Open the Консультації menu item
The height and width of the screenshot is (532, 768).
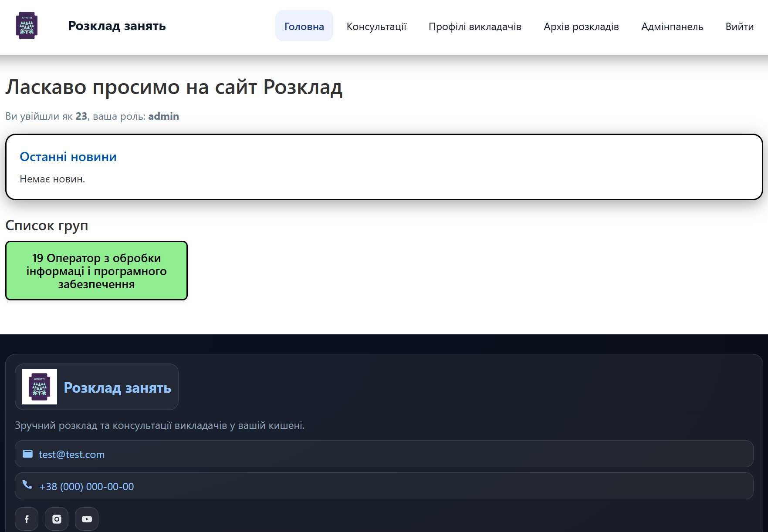(x=376, y=26)
